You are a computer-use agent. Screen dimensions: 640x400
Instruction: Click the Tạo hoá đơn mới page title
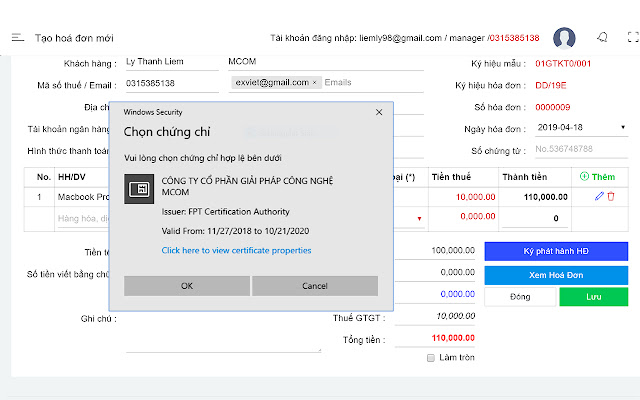pos(74,38)
